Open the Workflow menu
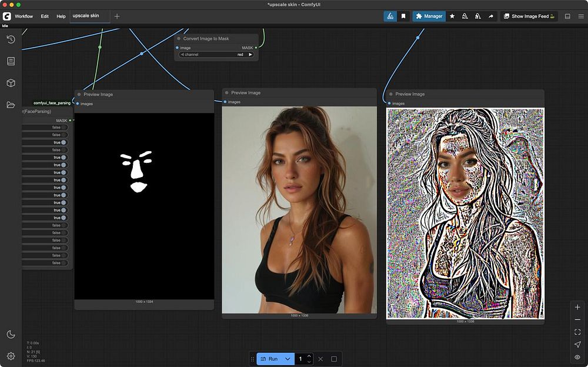Image resolution: width=588 pixels, height=367 pixels. pos(24,16)
